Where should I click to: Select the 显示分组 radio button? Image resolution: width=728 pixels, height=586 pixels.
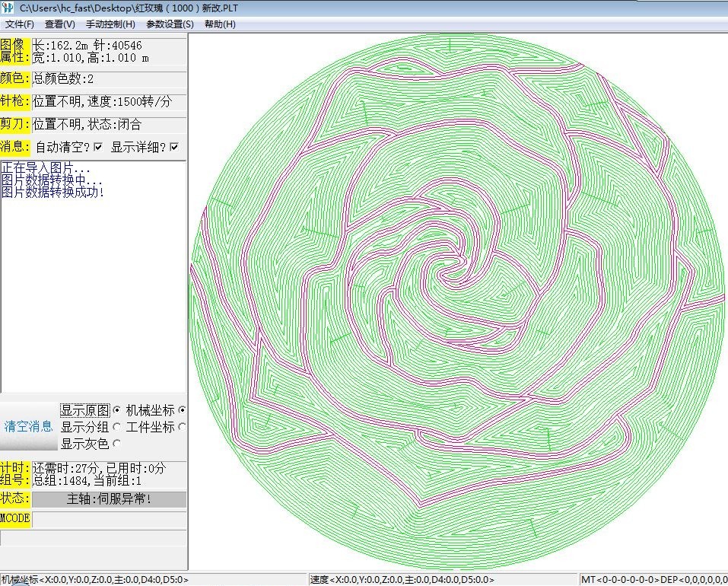tap(116, 427)
